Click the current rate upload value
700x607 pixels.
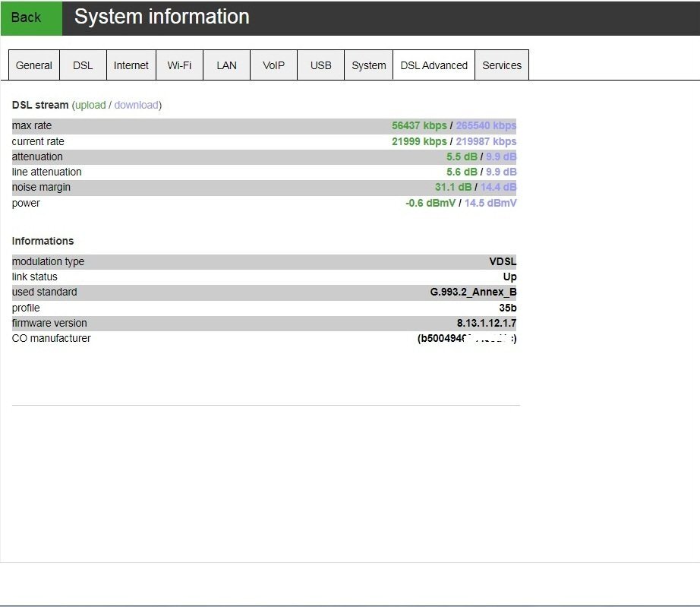coord(419,142)
